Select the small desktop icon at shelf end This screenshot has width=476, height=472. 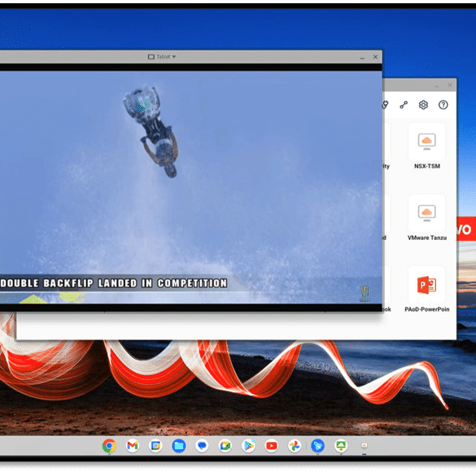tap(365, 446)
